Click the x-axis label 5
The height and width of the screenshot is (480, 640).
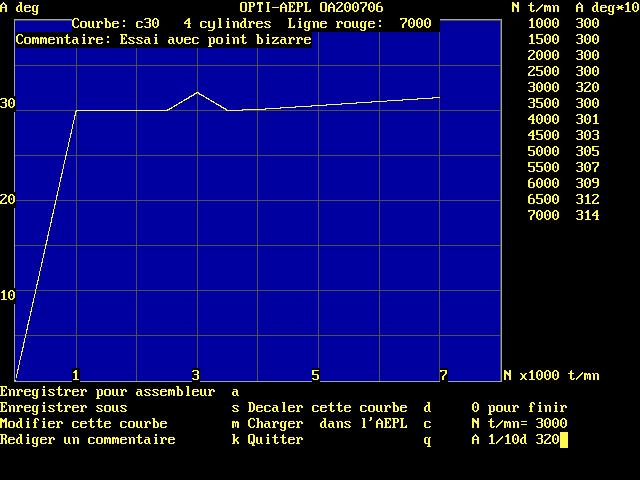coord(315,375)
